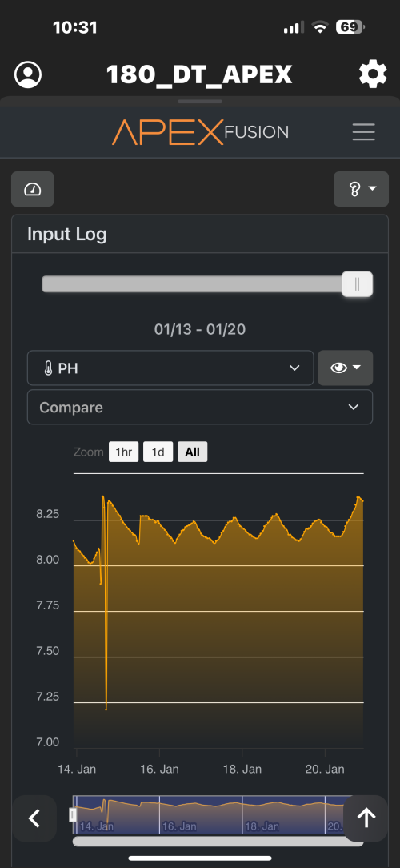Tap the battery indicator in status bar
The width and height of the screenshot is (400, 868).
350,27
